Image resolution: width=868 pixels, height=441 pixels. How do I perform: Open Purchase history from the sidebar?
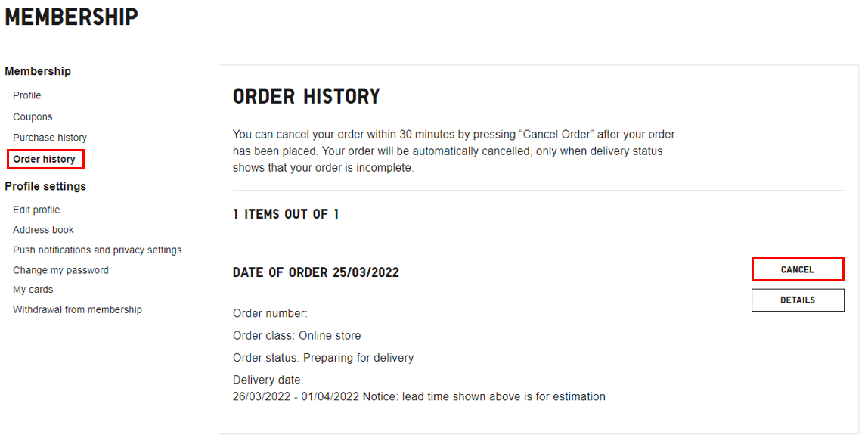[x=50, y=138]
